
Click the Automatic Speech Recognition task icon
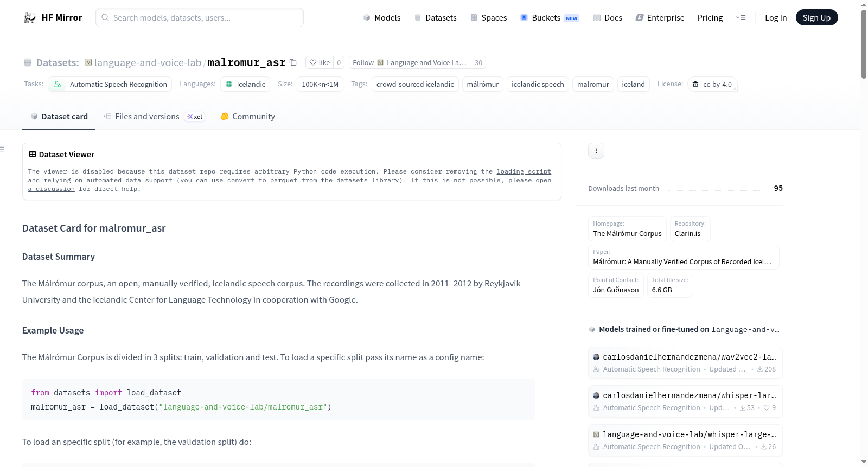point(58,84)
